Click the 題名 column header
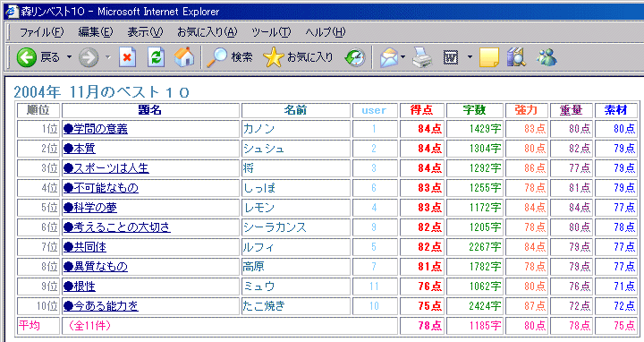The image size is (644, 342). tap(150, 110)
